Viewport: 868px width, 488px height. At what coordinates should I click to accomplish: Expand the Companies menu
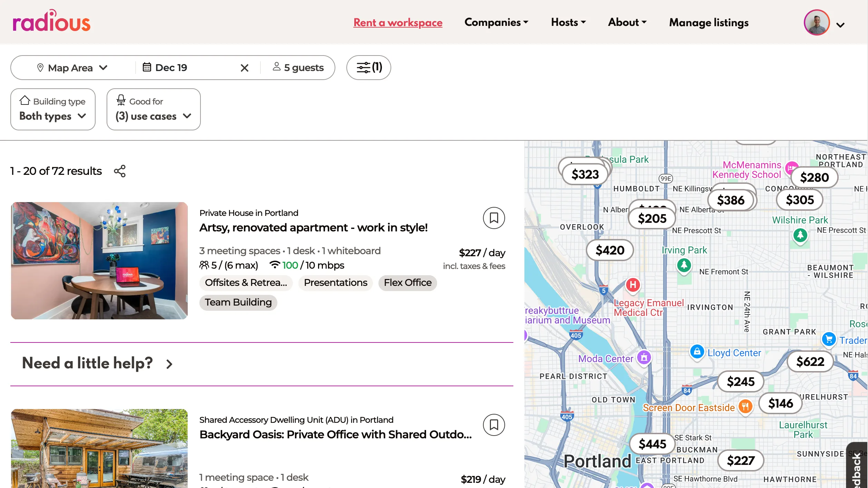tap(496, 22)
